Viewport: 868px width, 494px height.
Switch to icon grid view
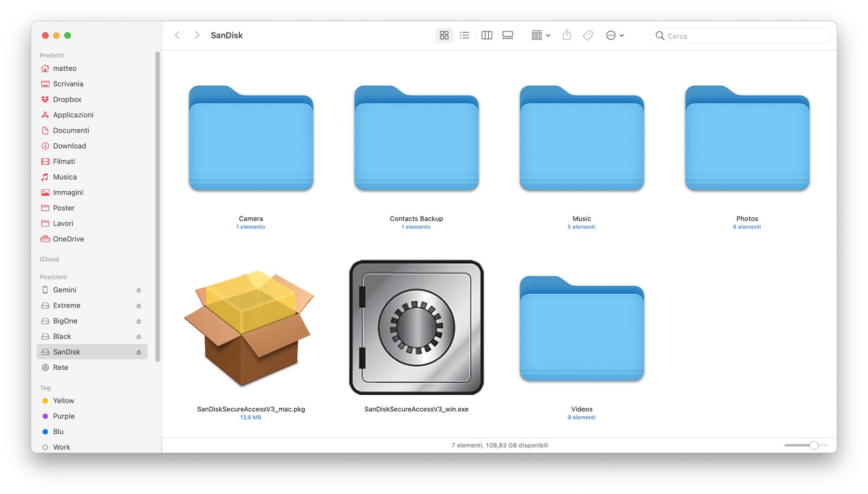444,35
